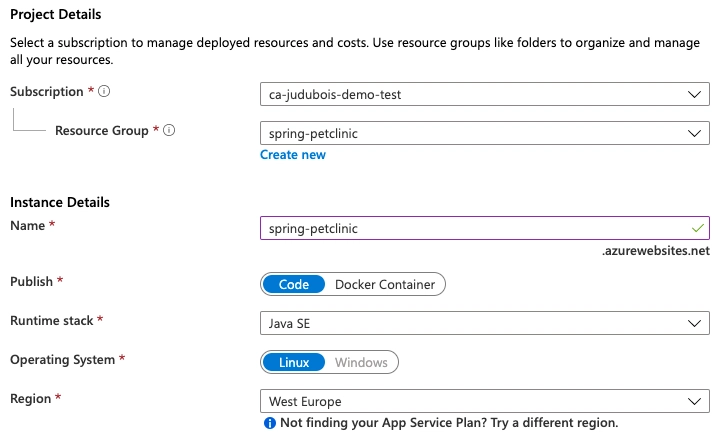Click the chevron arrow in Resource Group box
The height and width of the screenshot is (442, 723).
[x=696, y=133]
